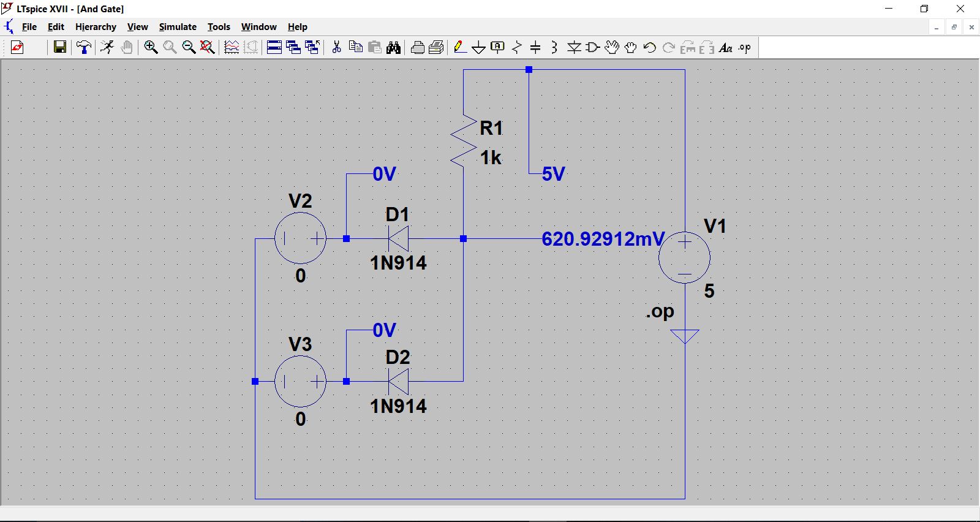
Task: Click the LTspice document icon beside File
Action: [9, 27]
